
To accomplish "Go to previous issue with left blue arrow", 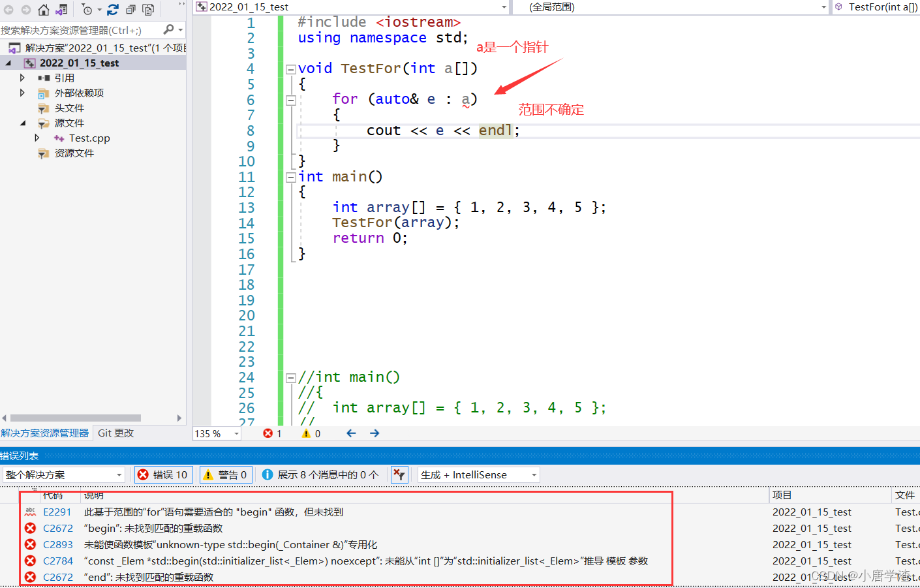I will point(351,433).
